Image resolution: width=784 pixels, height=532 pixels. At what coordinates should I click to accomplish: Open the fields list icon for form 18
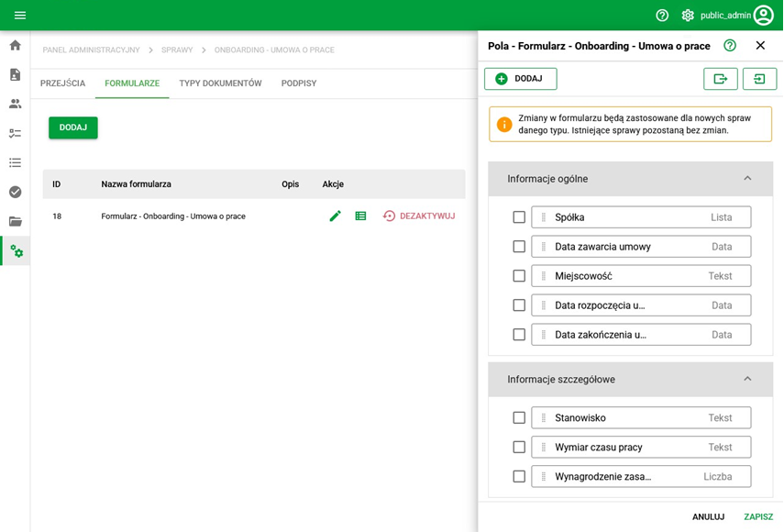click(360, 216)
